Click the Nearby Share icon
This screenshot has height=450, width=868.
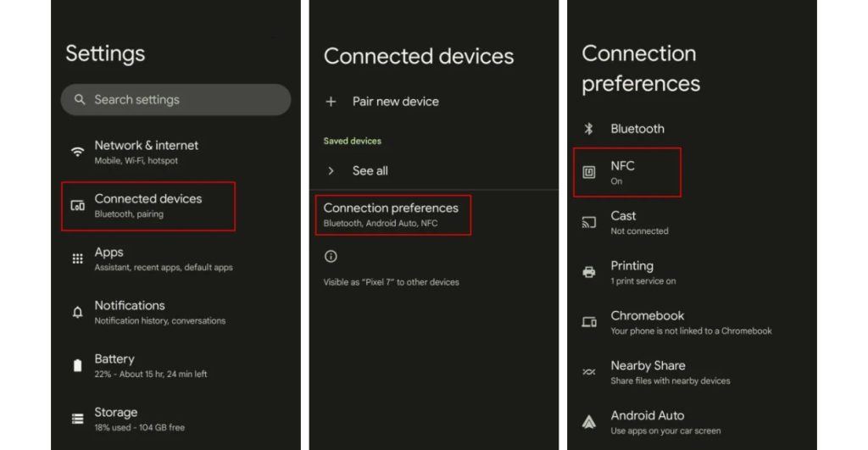point(589,372)
